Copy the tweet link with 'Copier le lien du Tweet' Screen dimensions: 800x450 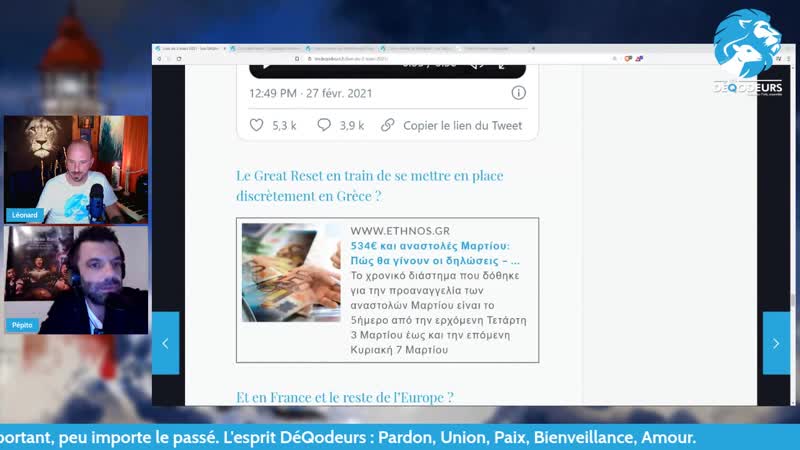click(462, 126)
